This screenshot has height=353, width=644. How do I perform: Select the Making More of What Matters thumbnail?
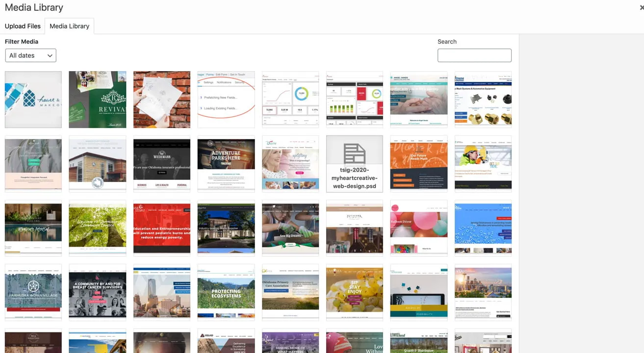tap(290, 341)
